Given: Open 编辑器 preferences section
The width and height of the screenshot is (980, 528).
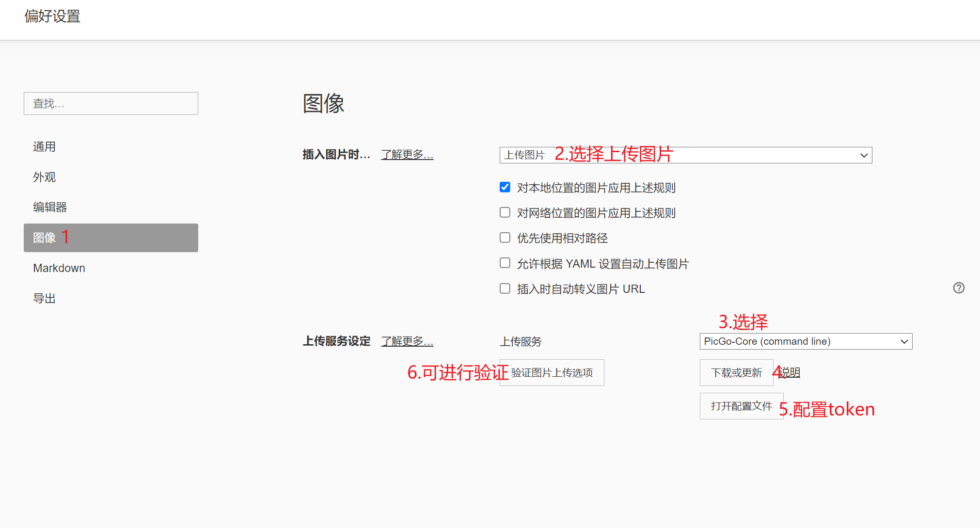Looking at the screenshot, I should 50,207.
